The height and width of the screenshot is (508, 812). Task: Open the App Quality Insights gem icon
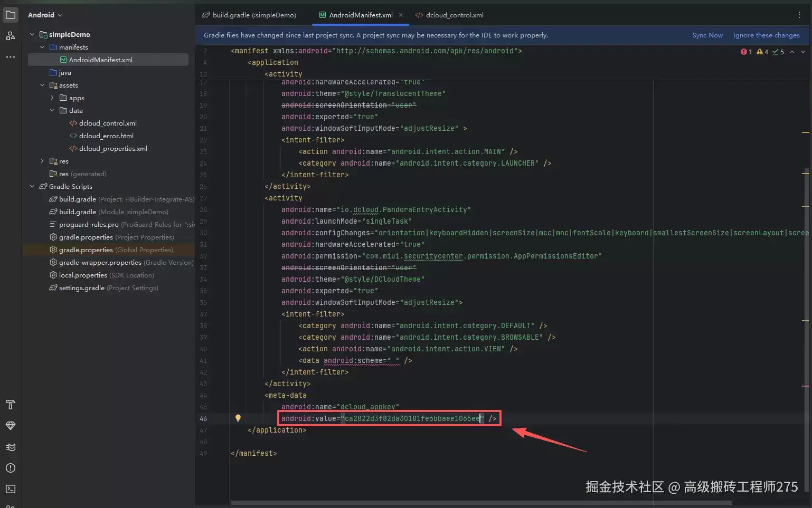point(11,426)
